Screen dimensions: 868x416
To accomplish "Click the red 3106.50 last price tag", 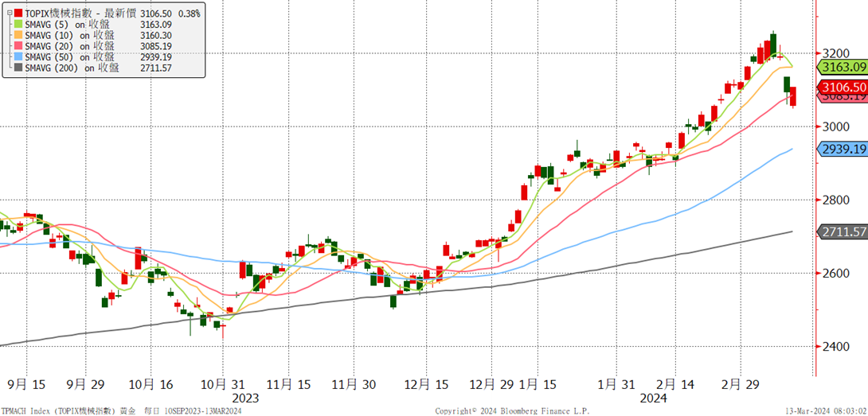I will click(843, 87).
